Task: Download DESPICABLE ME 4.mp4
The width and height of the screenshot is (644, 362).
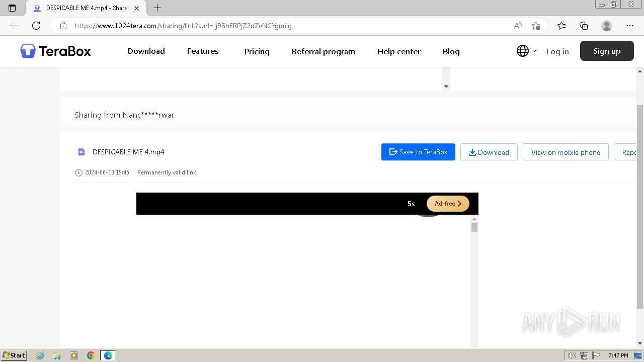Action: [x=489, y=152]
